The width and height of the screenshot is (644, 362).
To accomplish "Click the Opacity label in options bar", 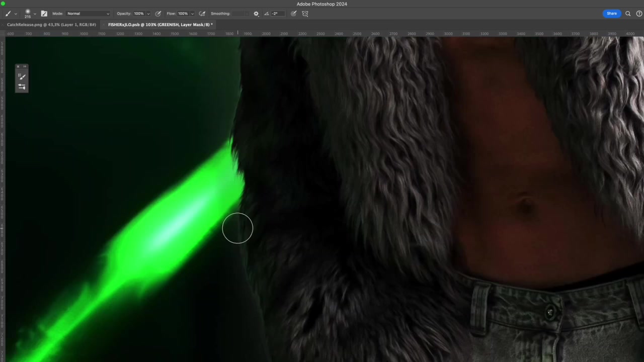I will tap(124, 14).
